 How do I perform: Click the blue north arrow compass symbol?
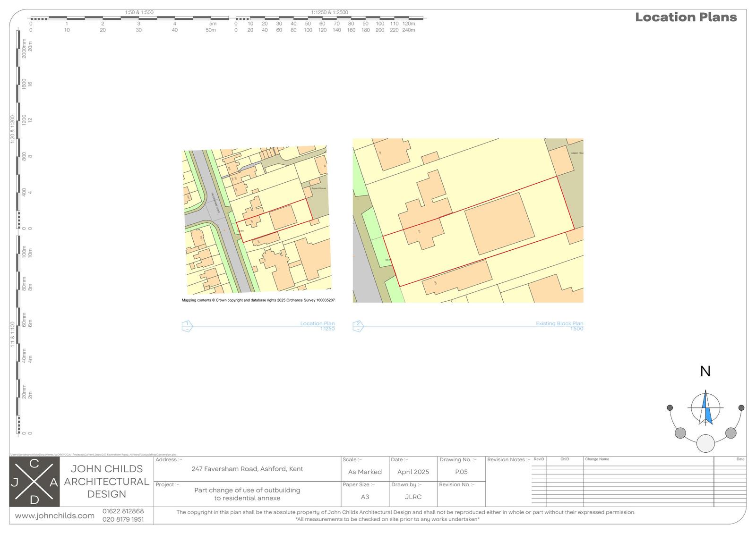[x=705, y=408]
